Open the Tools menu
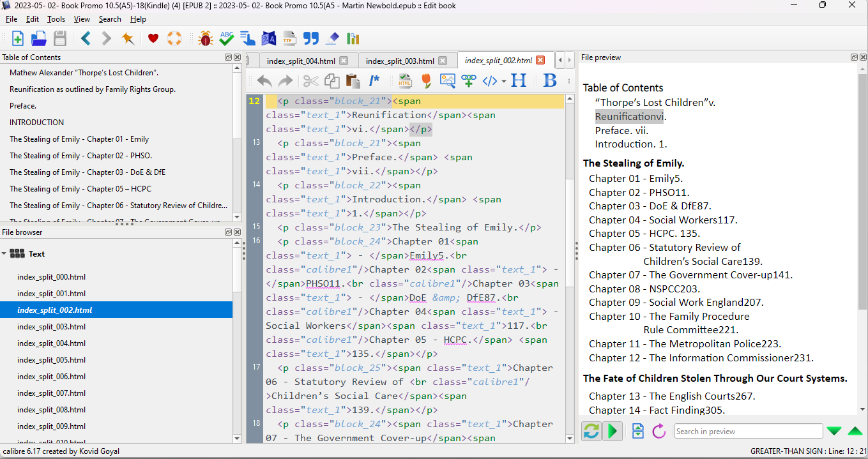The width and height of the screenshot is (868, 459). (x=56, y=19)
